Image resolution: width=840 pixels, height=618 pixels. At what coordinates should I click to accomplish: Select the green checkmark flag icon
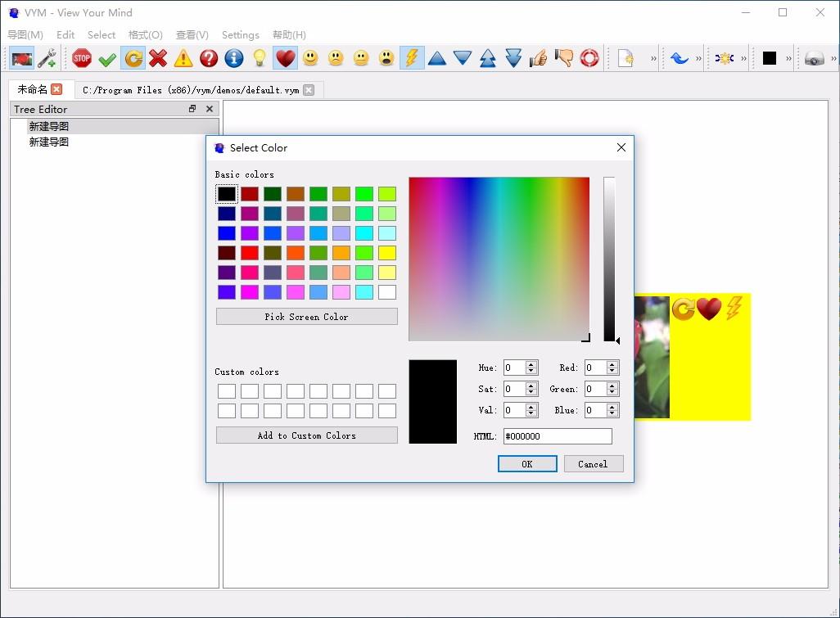pos(107,58)
